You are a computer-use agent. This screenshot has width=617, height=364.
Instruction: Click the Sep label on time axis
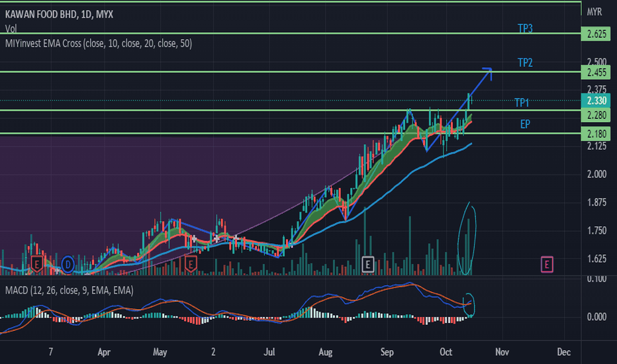[x=387, y=352]
